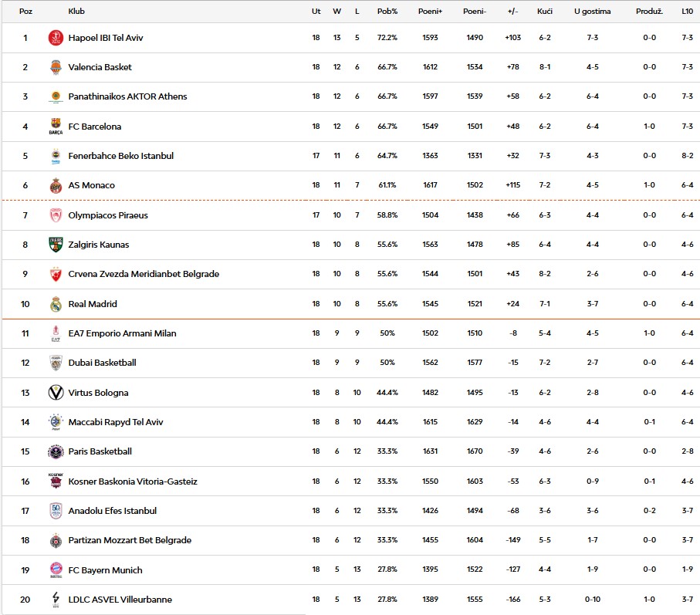Click the FC Bayern Munich logo
The height and width of the screenshot is (615, 700).
click(56, 570)
